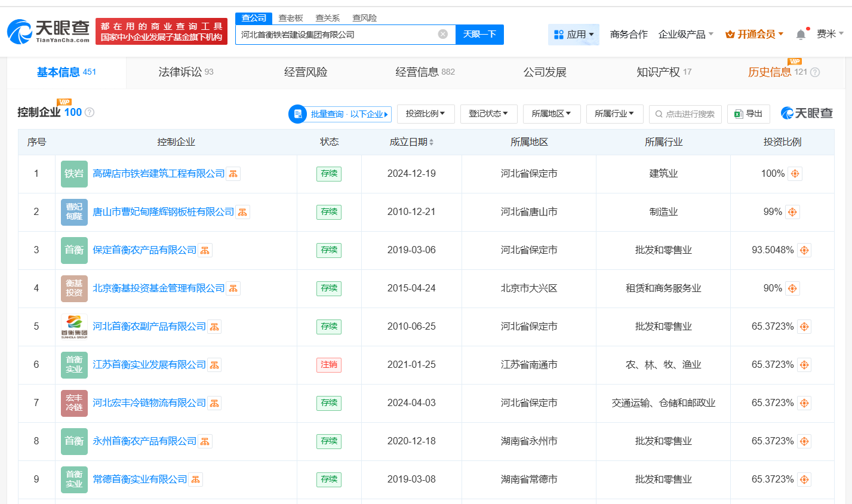Open the 开通会员 dropdown
Screen dimensions: 852x504
pos(754,35)
